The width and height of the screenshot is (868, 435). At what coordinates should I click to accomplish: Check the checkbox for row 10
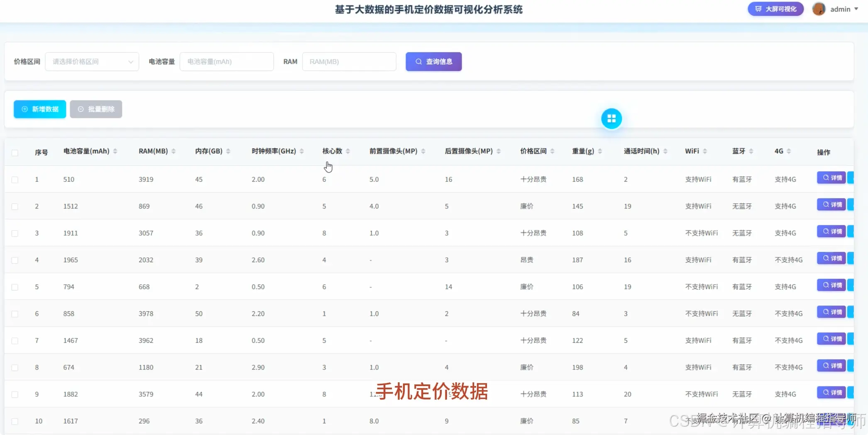(15, 421)
